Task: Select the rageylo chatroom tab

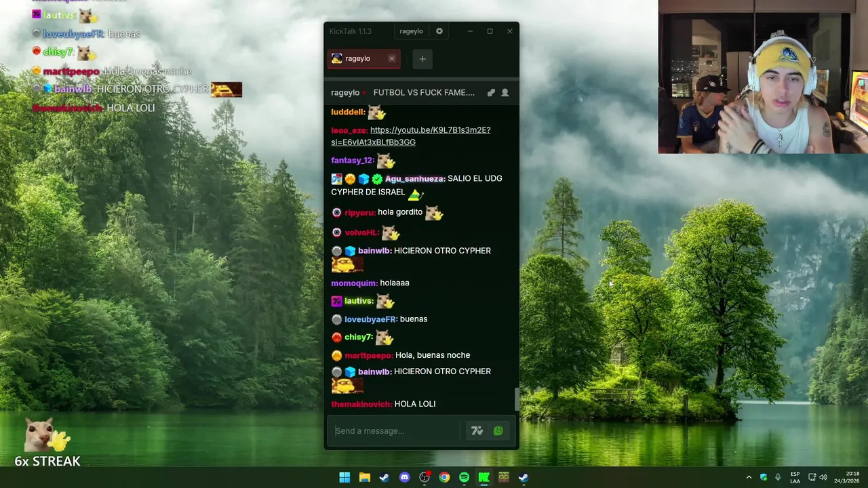Action: click(x=363, y=59)
